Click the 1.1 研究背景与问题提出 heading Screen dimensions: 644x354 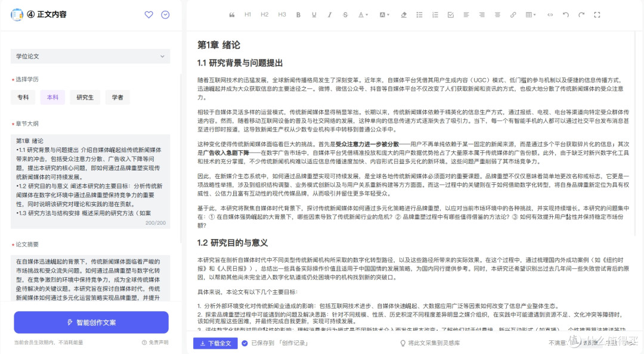point(240,63)
